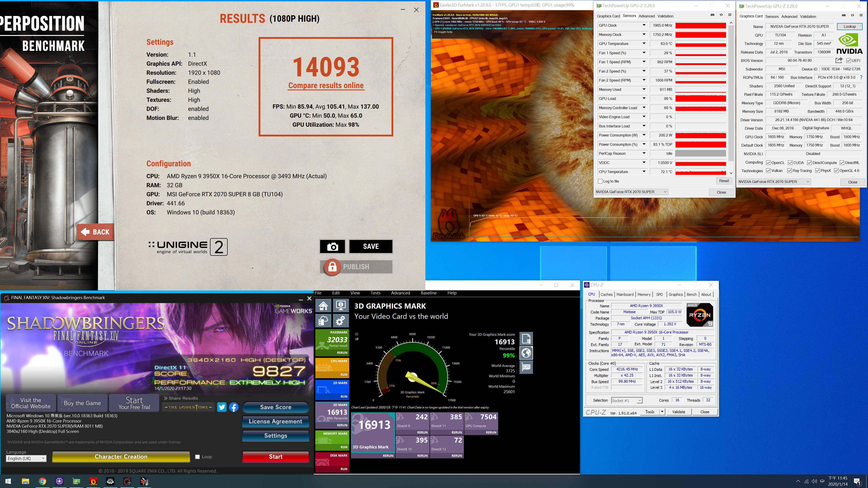Open PassMark settings gears icon
This screenshot has height=488, width=868.
341,321
